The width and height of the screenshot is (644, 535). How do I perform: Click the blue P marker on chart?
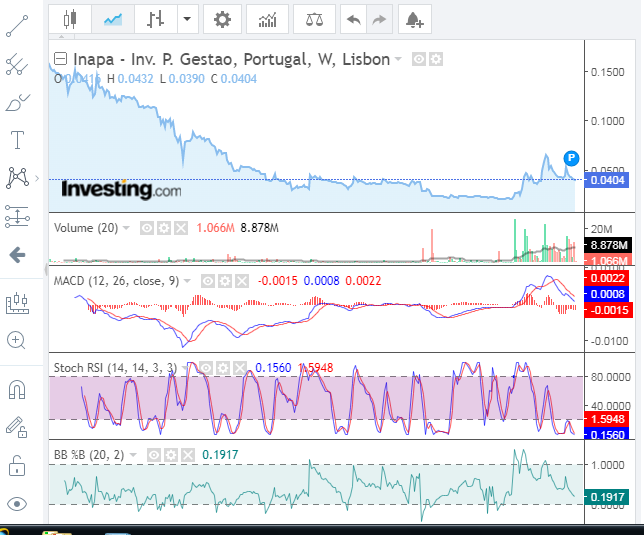click(x=571, y=158)
